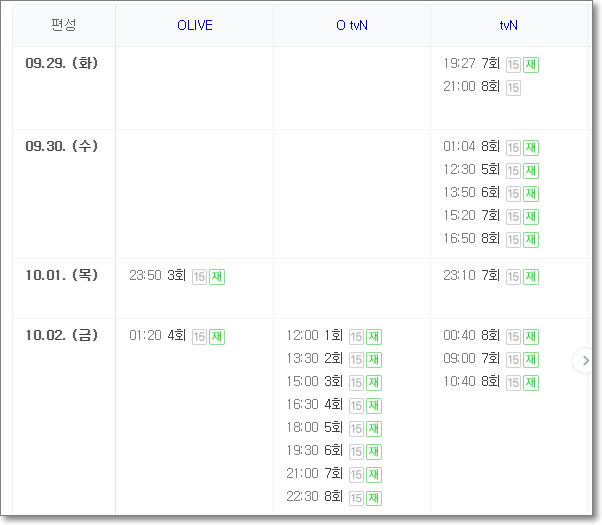The height and width of the screenshot is (525, 602).
Task: Click green 재 badge beside 01:04 8회
Action: (531, 148)
